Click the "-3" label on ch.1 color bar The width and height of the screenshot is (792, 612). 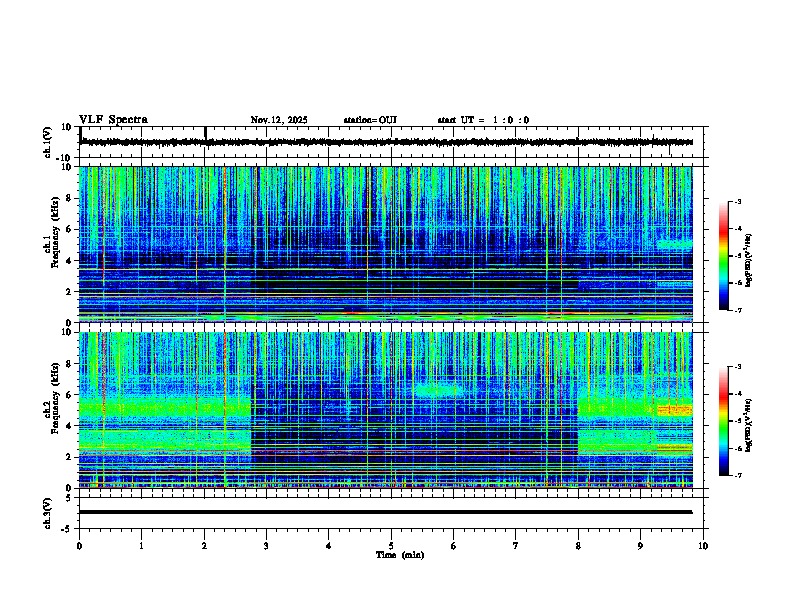pyautogui.click(x=737, y=202)
